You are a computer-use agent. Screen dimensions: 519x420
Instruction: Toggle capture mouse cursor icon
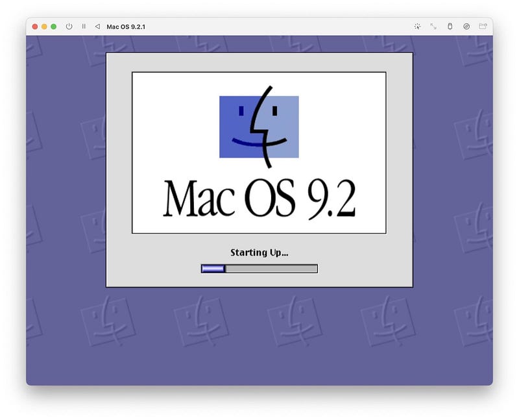pos(417,27)
